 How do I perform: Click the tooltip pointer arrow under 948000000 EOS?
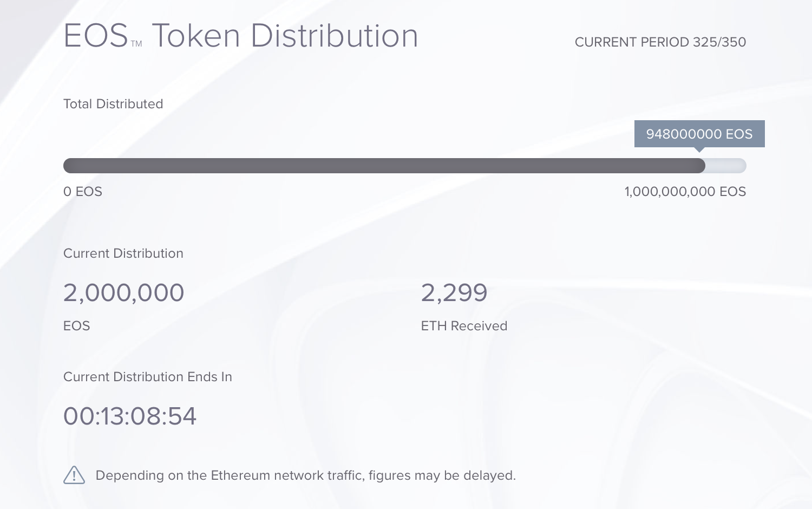point(699,149)
